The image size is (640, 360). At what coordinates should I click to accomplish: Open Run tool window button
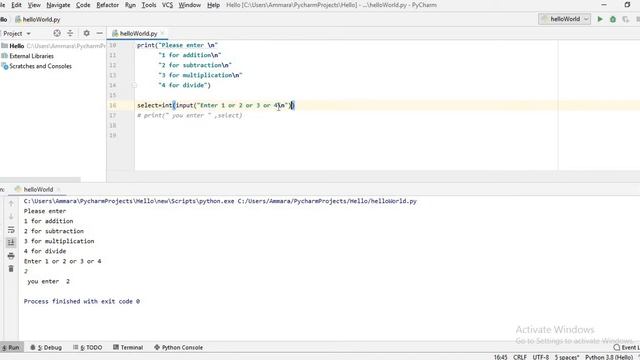(x=11, y=347)
